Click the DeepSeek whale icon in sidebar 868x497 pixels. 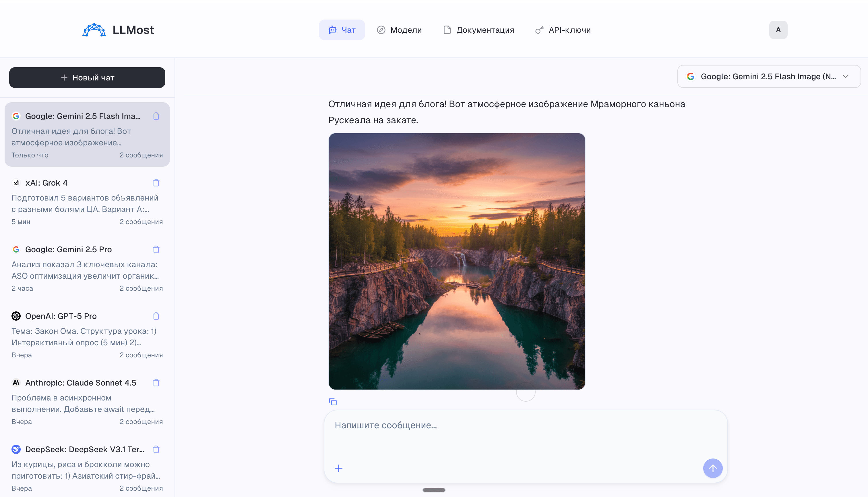tap(16, 449)
